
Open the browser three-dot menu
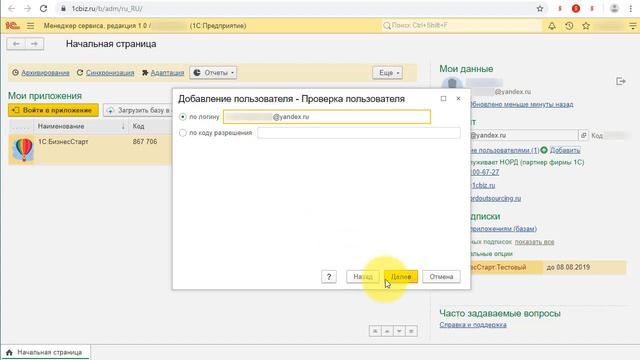[631, 9]
